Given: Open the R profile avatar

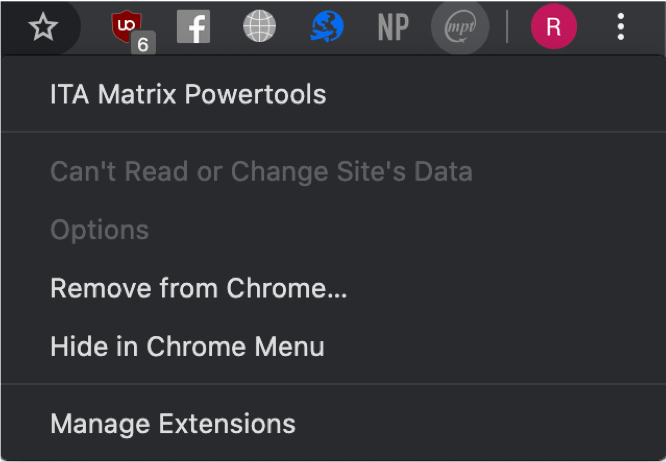Looking at the screenshot, I should [553, 27].
